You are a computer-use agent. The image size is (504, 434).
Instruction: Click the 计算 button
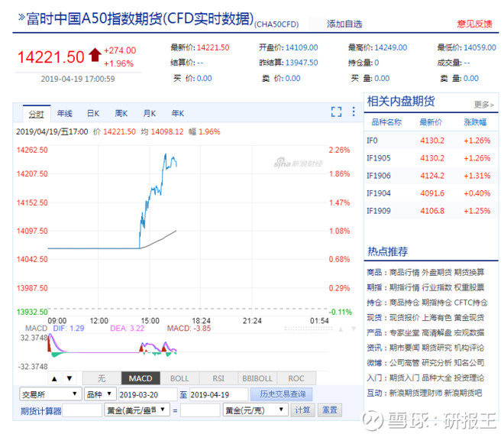(302, 410)
